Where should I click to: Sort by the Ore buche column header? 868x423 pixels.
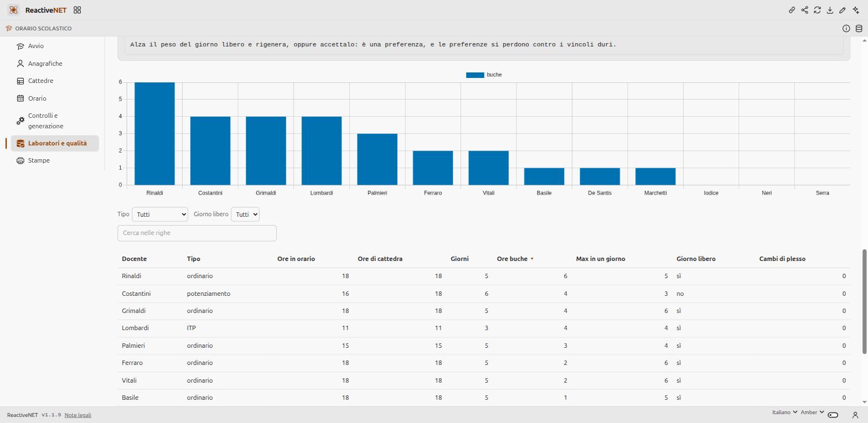(x=512, y=259)
